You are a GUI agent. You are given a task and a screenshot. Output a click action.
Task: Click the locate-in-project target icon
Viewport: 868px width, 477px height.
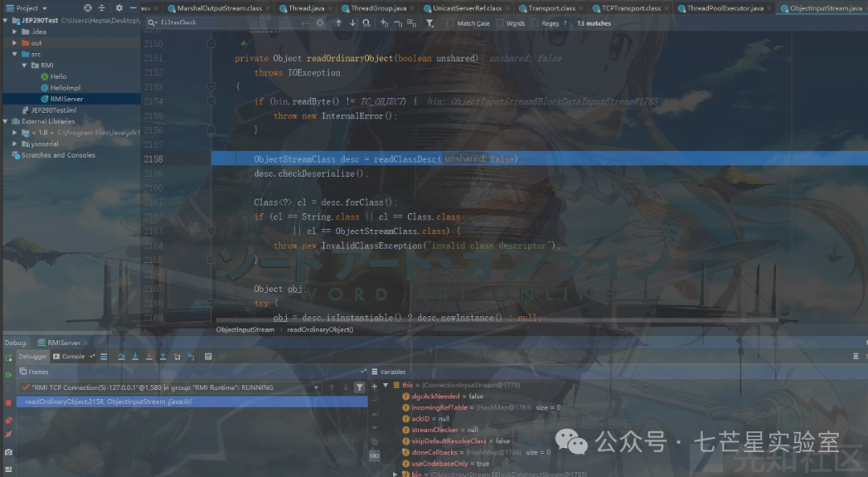tap(88, 8)
